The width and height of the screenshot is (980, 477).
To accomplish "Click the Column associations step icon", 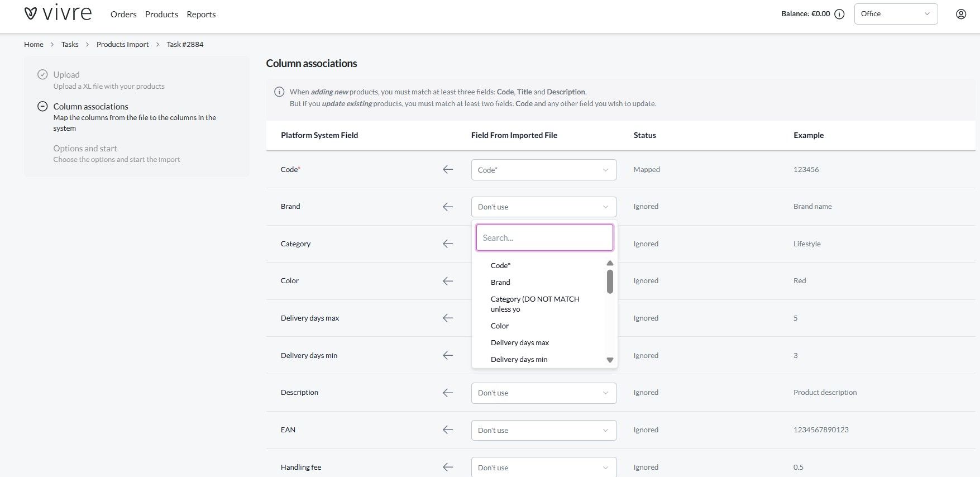I will (x=42, y=106).
